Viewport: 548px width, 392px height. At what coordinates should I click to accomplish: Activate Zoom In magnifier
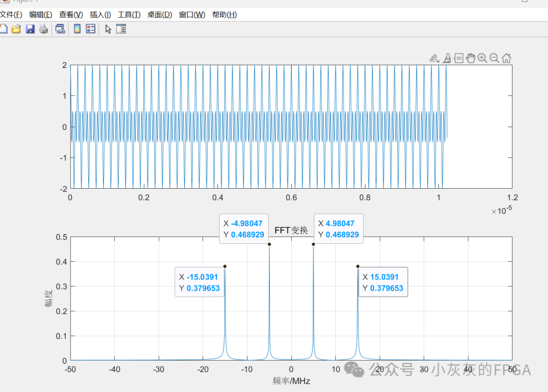[x=483, y=58]
